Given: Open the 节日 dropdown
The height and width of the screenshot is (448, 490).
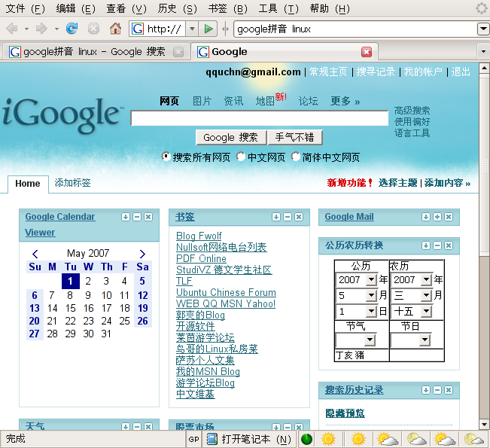Looking at the screenshot, I should tap(425, 340).
